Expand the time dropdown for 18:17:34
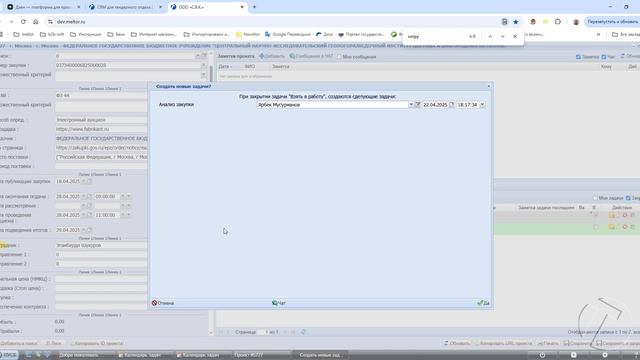The height and width of the screenshot is (360, 640). point(482,105)
